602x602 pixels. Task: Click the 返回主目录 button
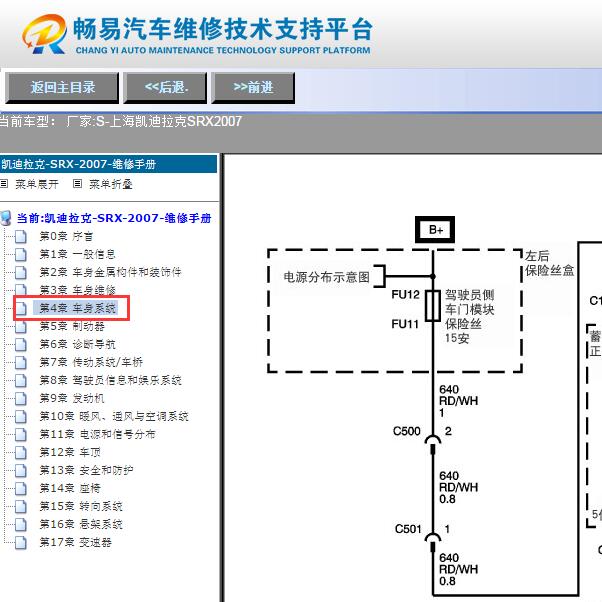62,88
